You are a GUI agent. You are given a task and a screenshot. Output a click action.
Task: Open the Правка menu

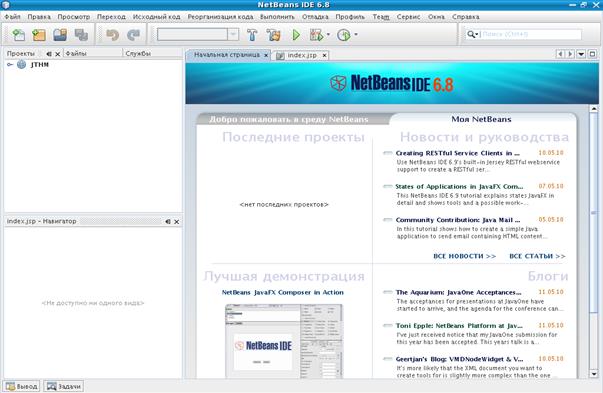click(39, 17)
